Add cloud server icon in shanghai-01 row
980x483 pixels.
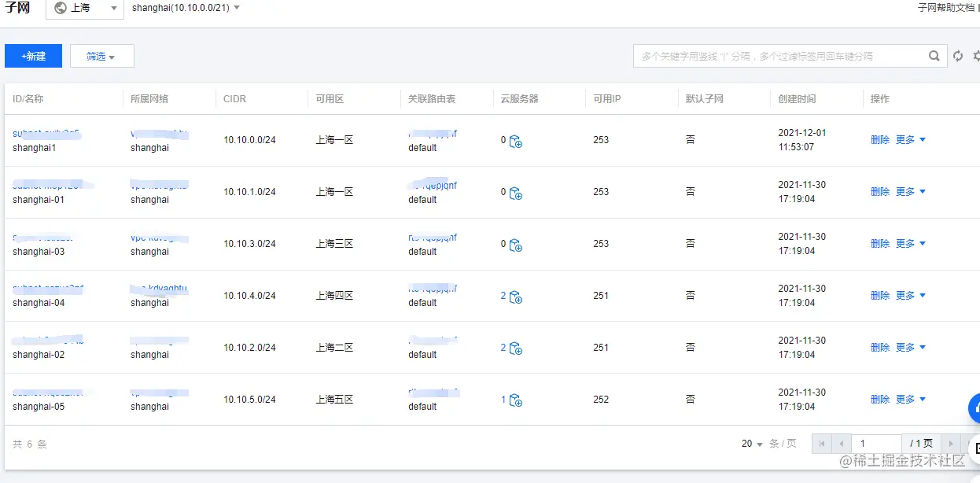tap(516, 194)
